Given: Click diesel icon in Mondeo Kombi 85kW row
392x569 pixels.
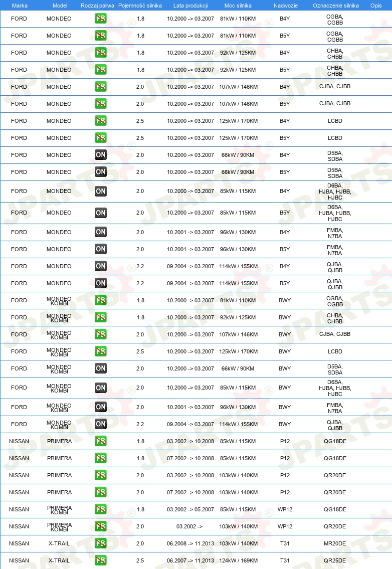Looking at the screenshot, I should [101, 388].
